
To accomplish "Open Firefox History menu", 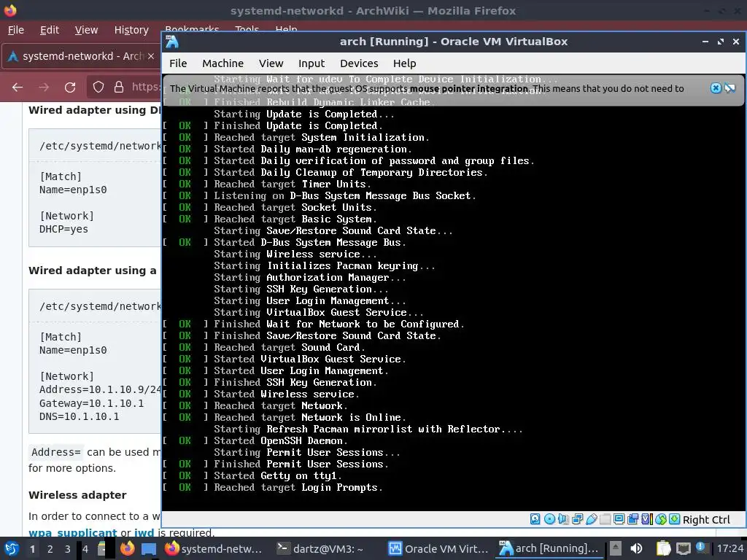I will pyautogui.click(x=131, y=30).
